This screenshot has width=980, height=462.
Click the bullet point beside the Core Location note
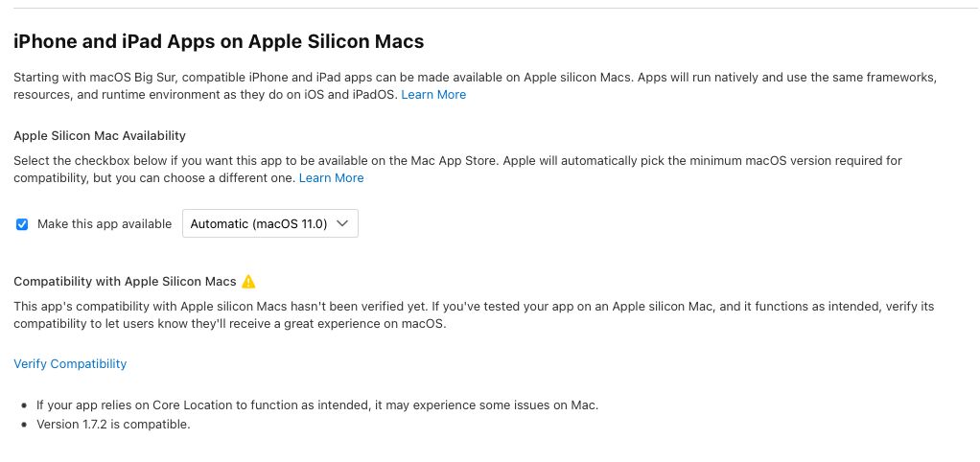click(24, 405)
